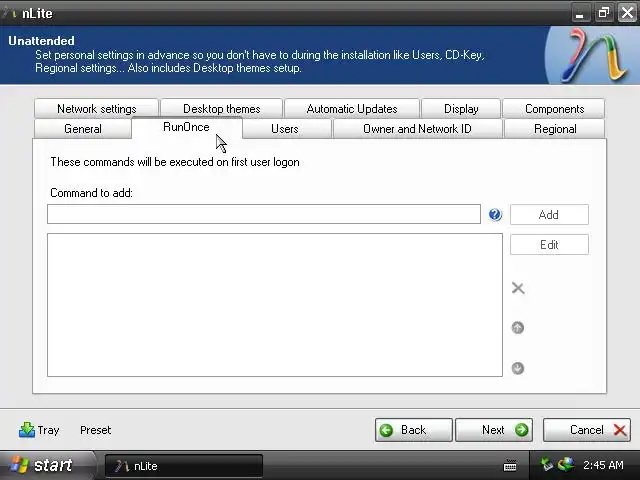Click the nLite taskbar button
The width and height of the screenshot is (640, 480).
point(184,466)
